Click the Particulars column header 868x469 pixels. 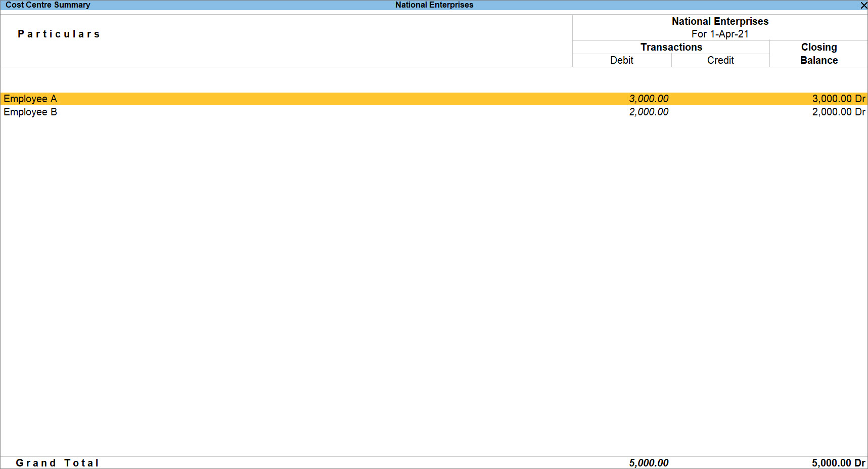pos(59,34)
